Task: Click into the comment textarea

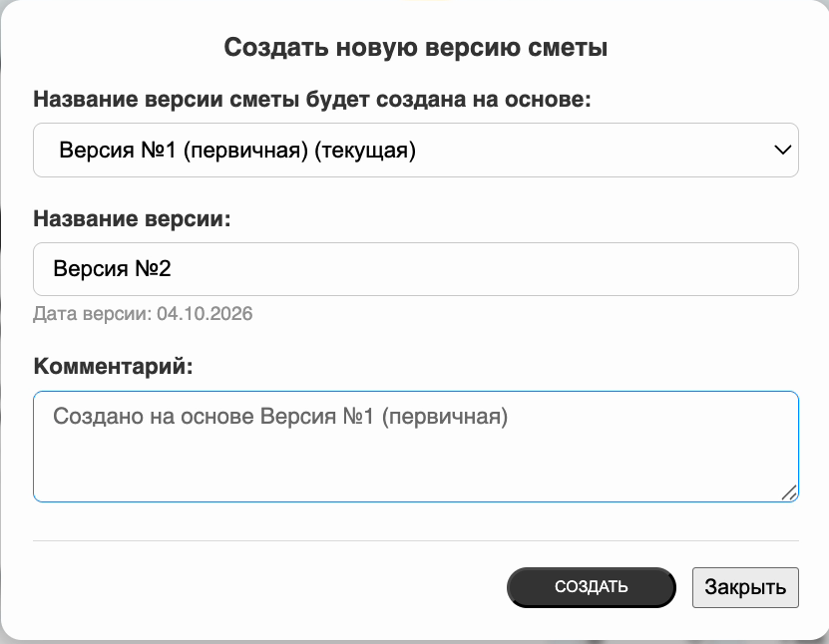Action: pos(416,447)
